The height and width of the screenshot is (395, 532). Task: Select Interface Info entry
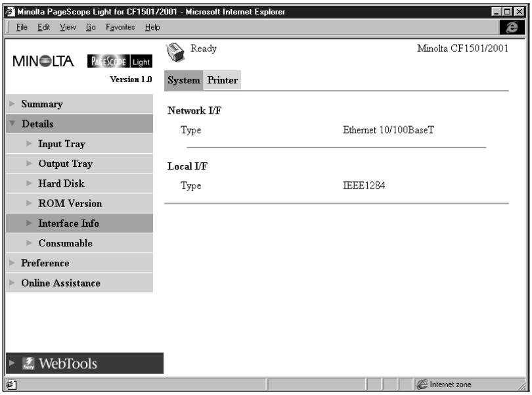pos(79,223)
